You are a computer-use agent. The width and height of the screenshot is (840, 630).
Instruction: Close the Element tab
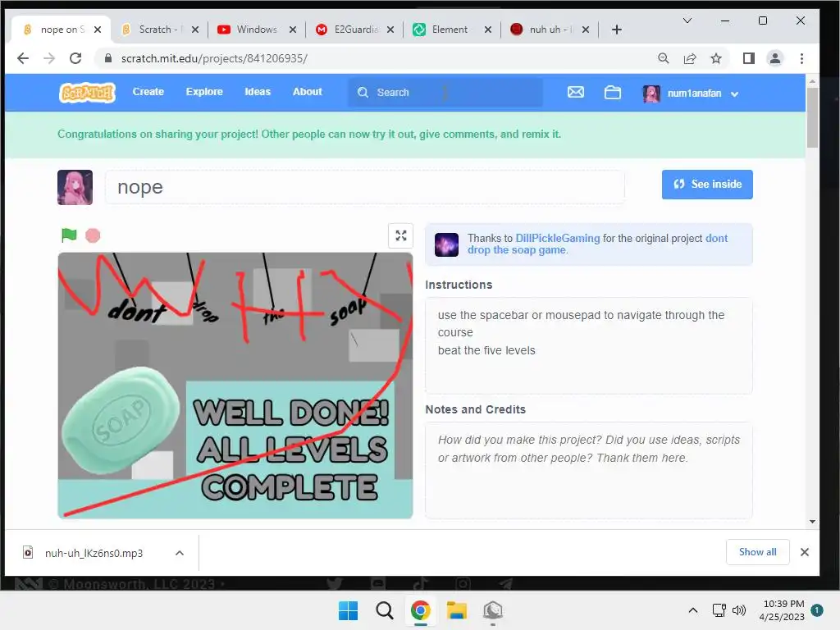tap(488, 30)
